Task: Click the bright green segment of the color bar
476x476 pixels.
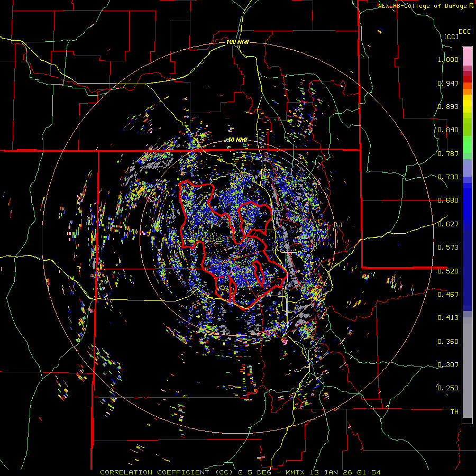Action: pos(467,144)
